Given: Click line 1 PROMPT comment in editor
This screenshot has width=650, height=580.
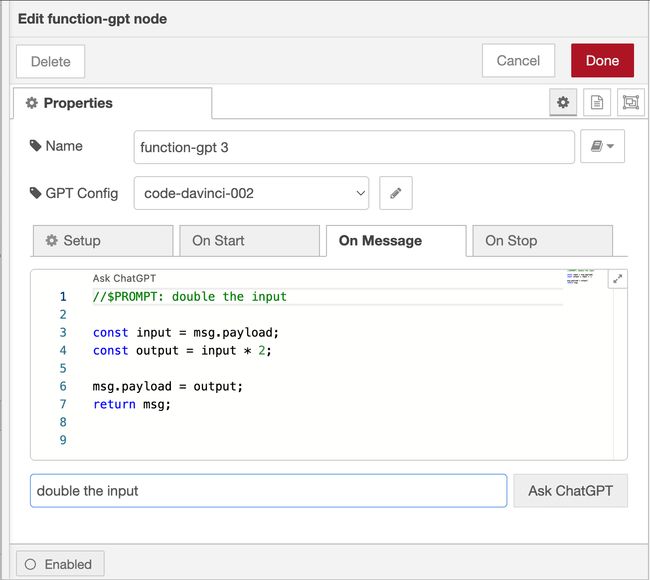Looking at the screenshot, I should point(190,297).
